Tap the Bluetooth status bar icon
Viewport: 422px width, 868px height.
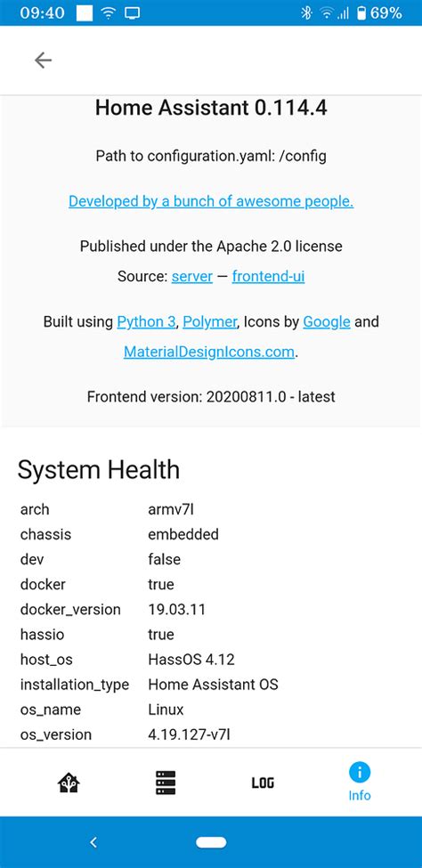(306, 12)
